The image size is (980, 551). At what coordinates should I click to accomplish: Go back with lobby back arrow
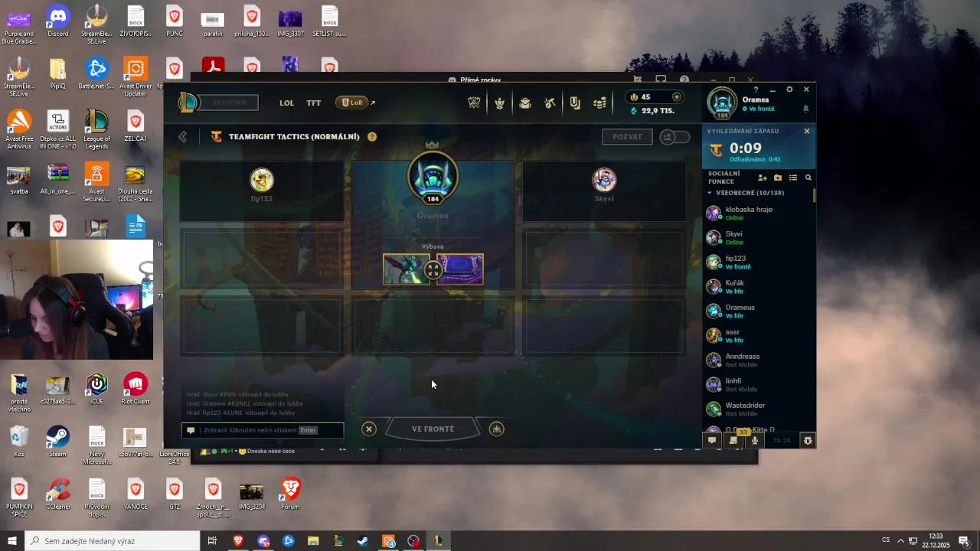pos(182,137)
